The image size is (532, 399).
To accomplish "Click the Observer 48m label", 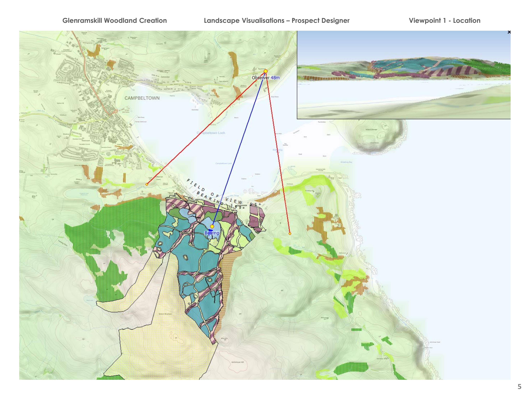I will (265, 78).
